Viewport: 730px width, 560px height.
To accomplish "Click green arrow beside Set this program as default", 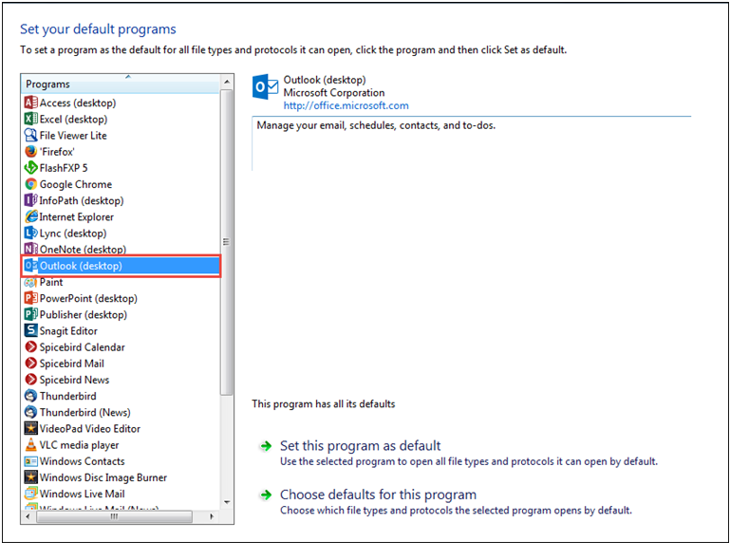I will tap(266, 446).
